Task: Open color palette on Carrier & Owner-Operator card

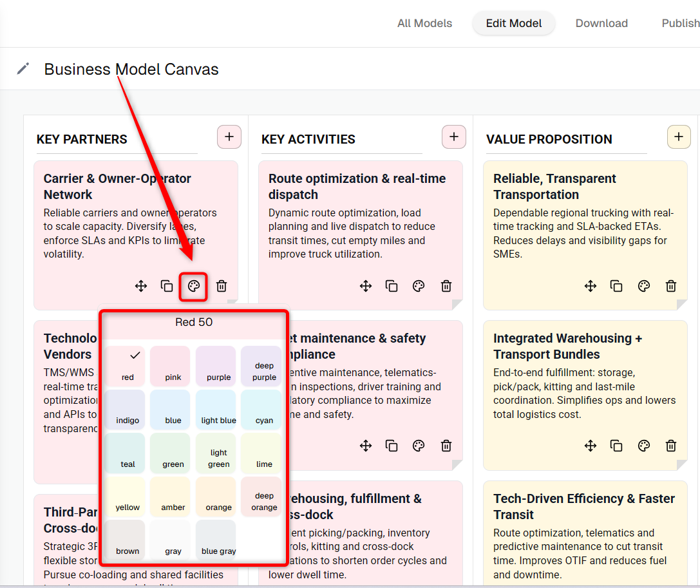Action: point(193,286)
